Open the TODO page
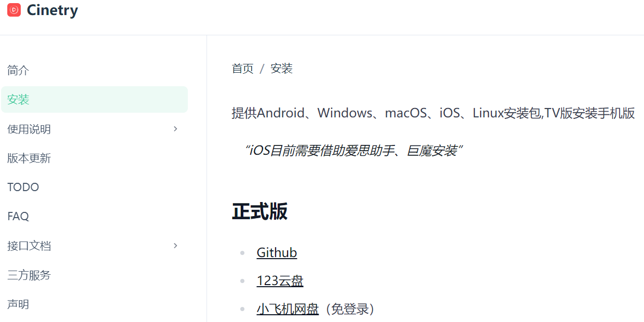Image resolution: width=644 pixels, height=322 pixels. click(23, 186)
